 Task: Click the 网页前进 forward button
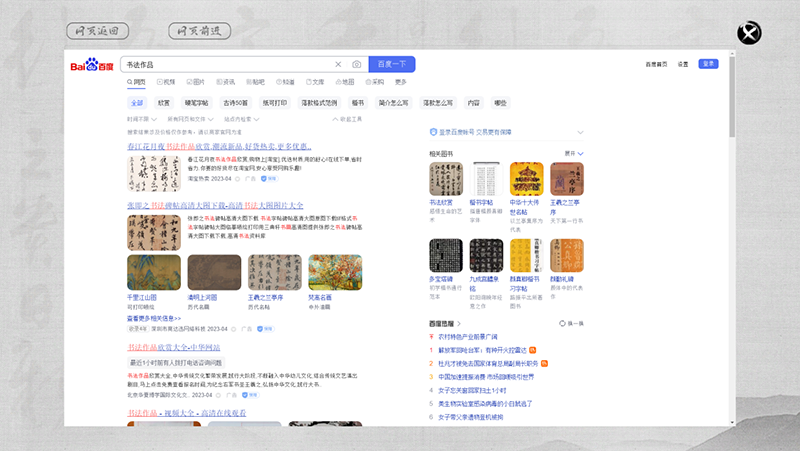tap(196, 31)
